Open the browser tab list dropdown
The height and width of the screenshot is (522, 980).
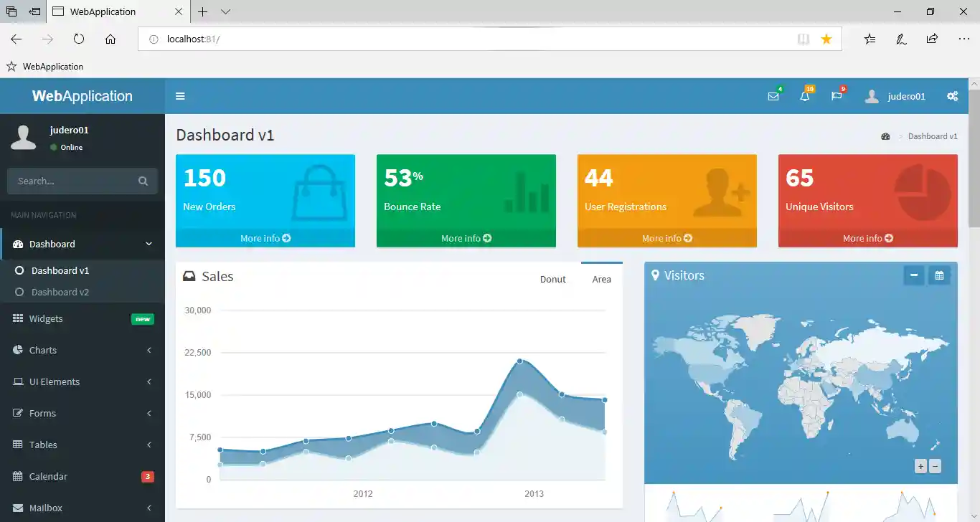pyautogui.click(x=225, y=11)
